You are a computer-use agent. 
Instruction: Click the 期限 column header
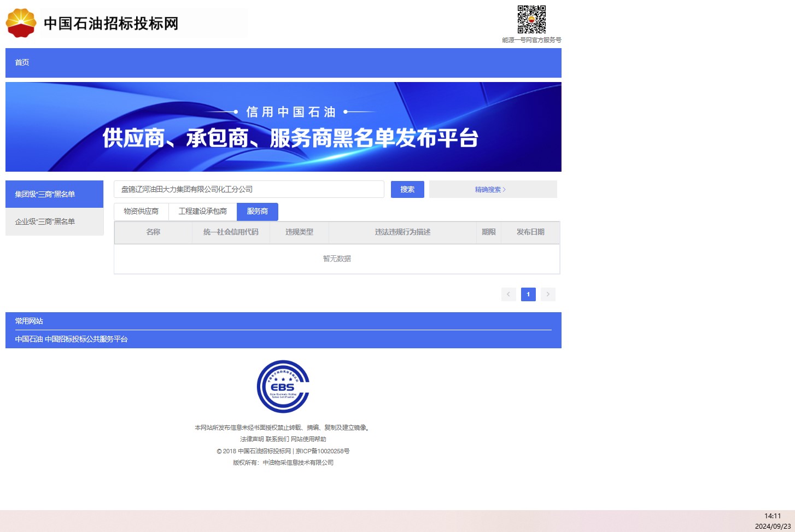(x=489, y=232)
